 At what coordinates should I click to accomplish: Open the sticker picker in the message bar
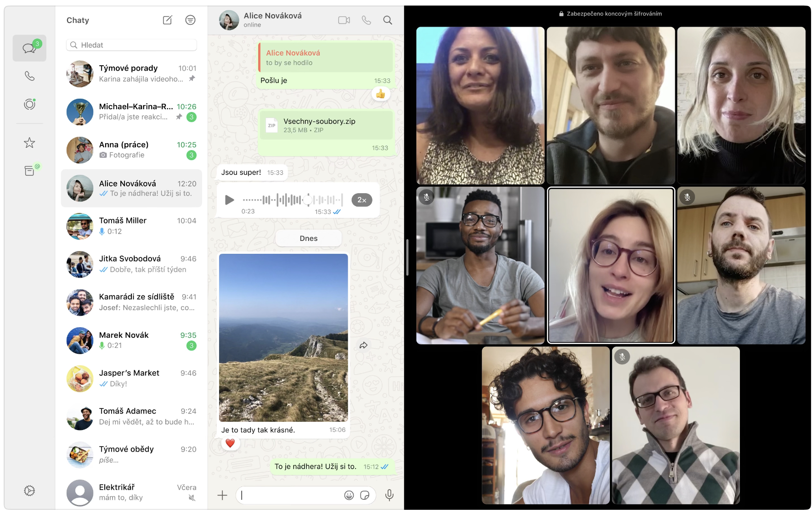coord(365,495)
